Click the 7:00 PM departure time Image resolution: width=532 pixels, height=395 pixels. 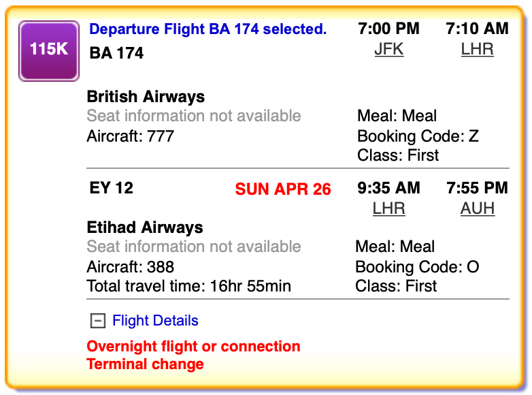(389, 29)
